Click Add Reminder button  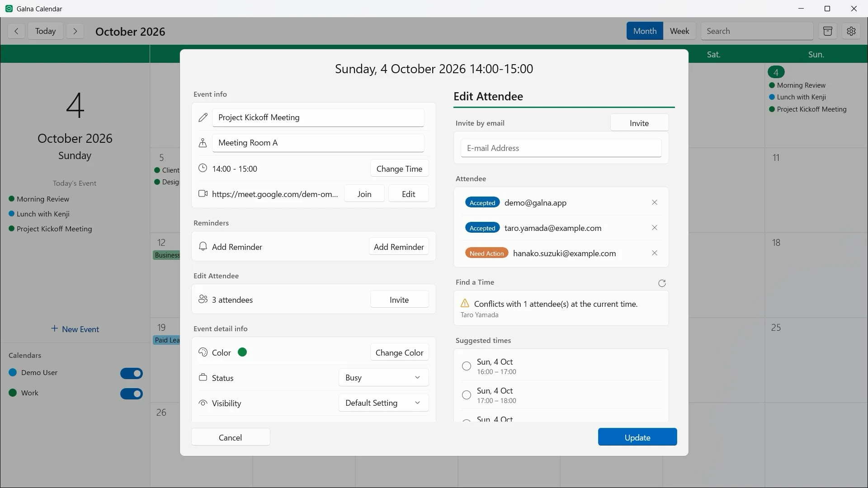point(399,247)
